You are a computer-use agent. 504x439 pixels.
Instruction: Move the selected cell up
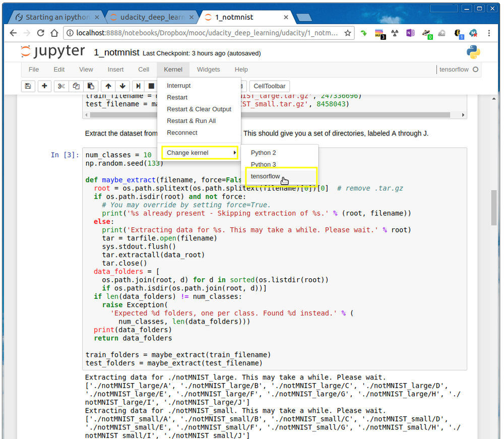point(108,86)
